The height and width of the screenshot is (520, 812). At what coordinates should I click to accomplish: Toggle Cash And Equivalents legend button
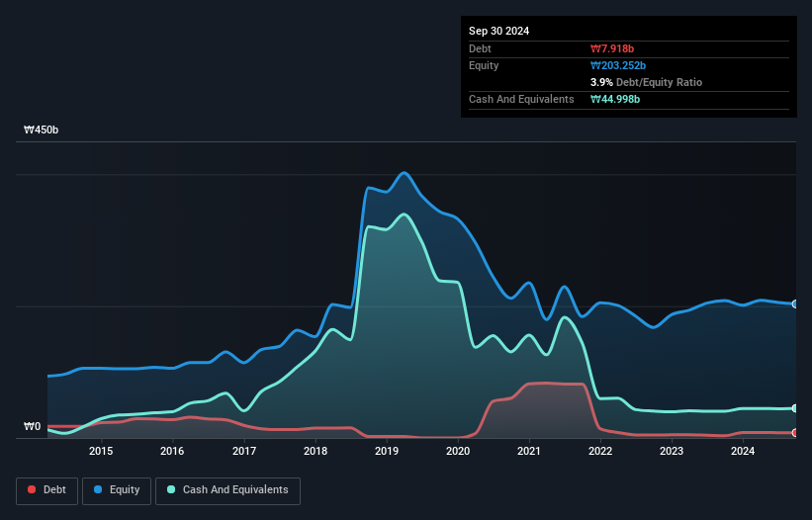click(227, 490)
